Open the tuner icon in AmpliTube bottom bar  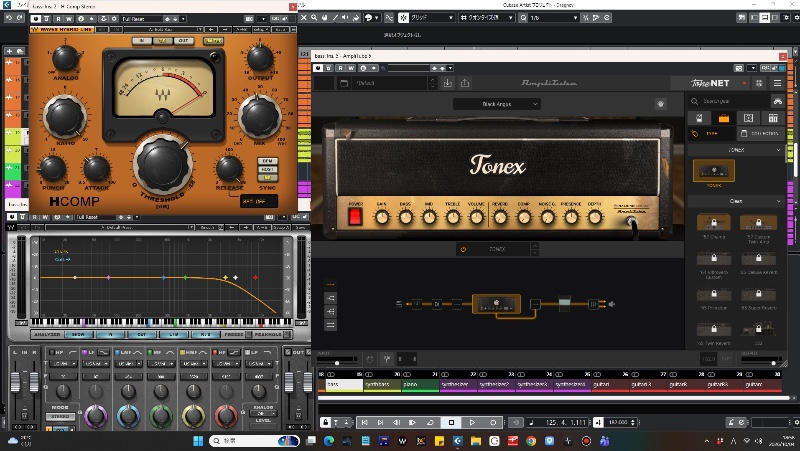click(x=387, y=359)
